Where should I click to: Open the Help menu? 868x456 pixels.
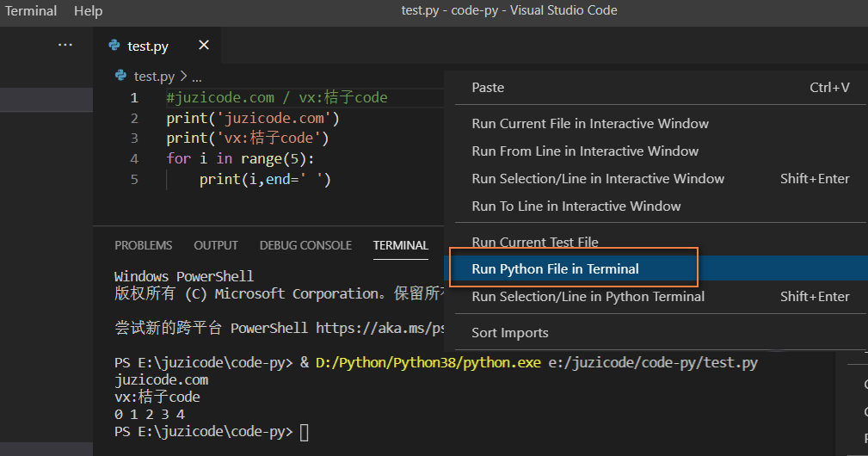88,10
